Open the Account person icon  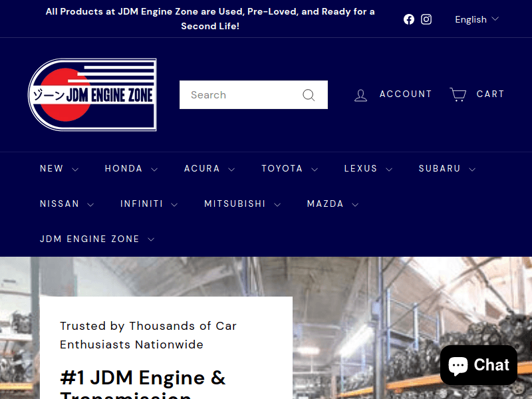[x=360, y=94]
